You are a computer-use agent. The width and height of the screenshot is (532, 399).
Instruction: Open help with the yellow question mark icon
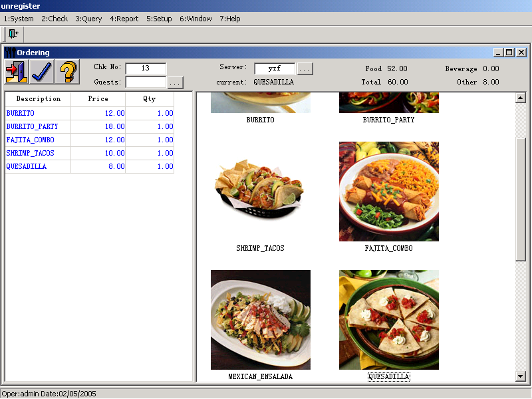click(x=67, y=72)
